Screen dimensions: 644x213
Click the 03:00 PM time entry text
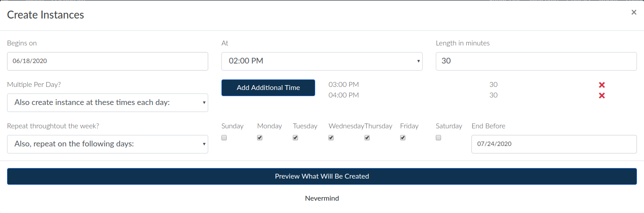pos(343,85)
